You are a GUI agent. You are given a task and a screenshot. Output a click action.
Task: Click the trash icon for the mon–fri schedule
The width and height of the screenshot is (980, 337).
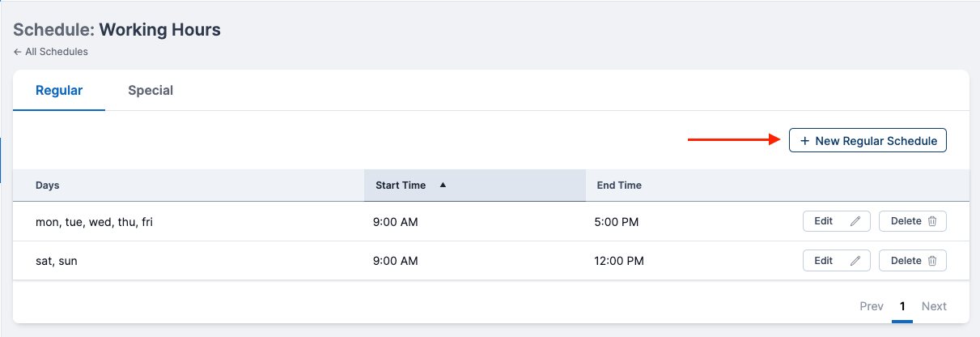pyautogui.click(x=932, y=221)
